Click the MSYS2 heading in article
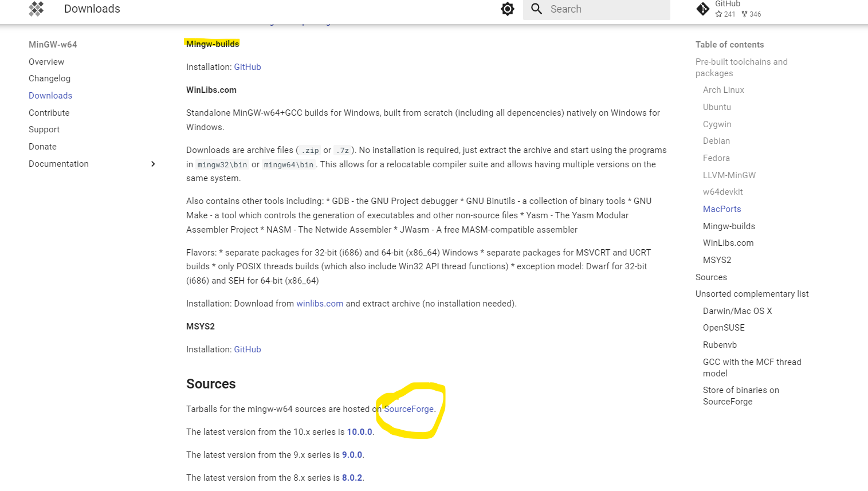The image size is (868, 491). coord(201,327)
